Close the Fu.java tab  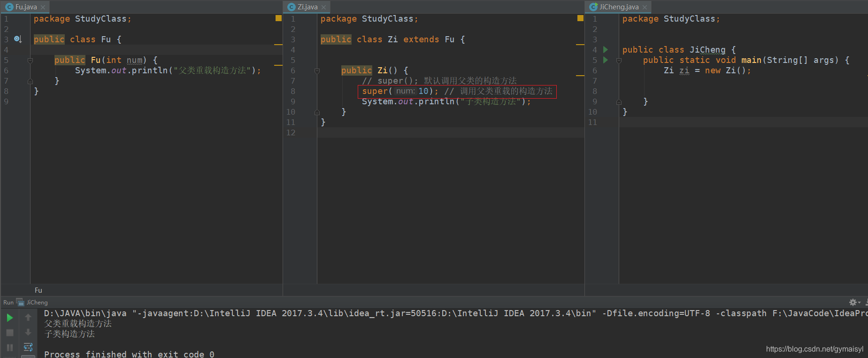(43, 7)
